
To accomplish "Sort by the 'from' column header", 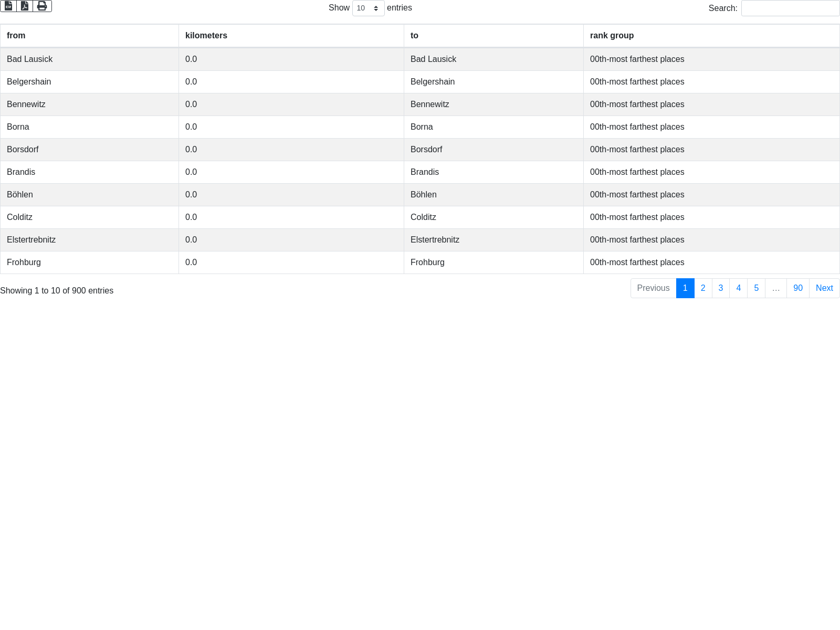I will (16, 36).
